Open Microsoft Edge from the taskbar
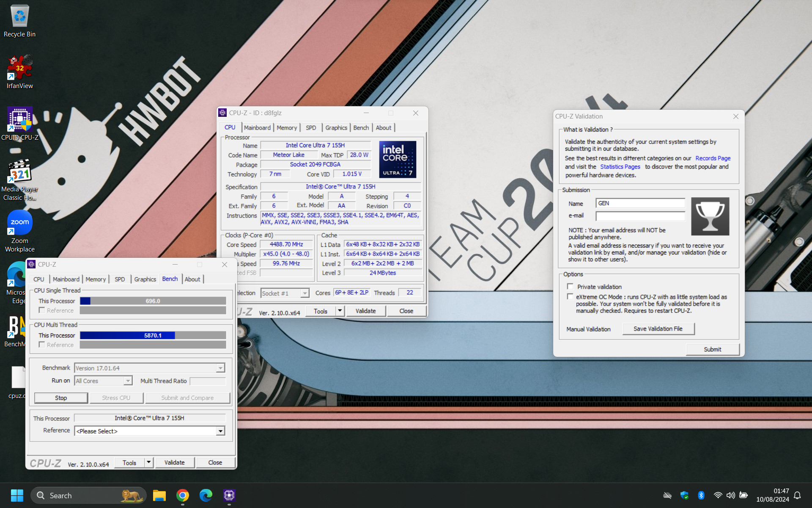 (x=206, y=495)
